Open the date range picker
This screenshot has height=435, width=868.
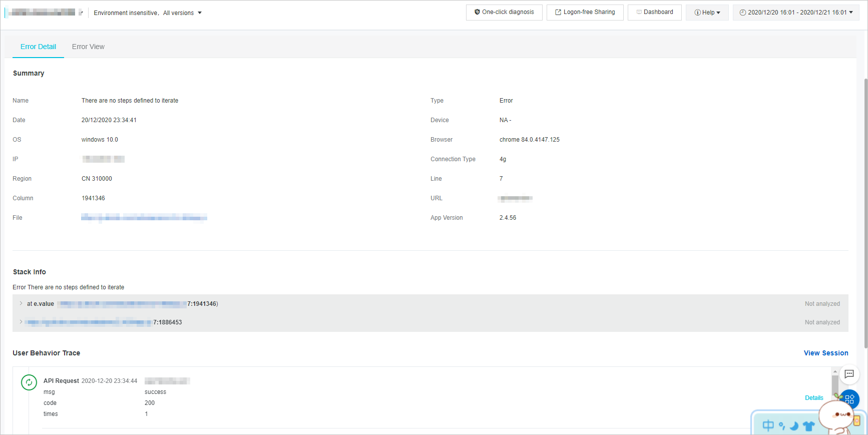796,13
